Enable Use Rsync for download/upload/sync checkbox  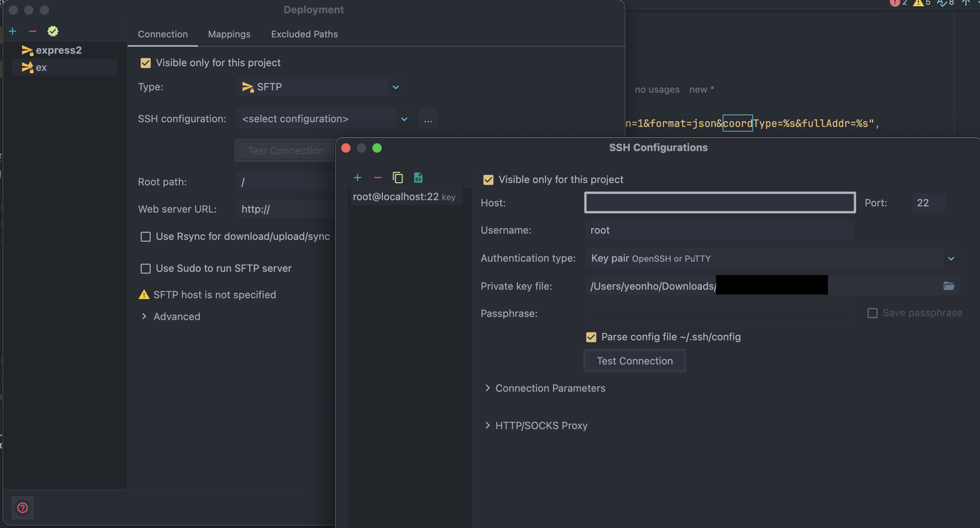coord(146,237)
